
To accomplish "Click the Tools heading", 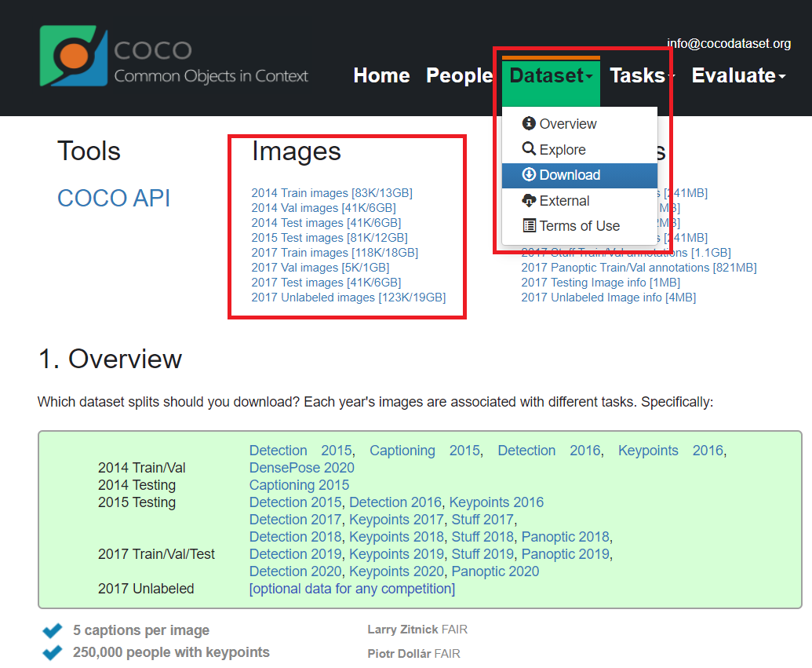I will tap(89, 151).
